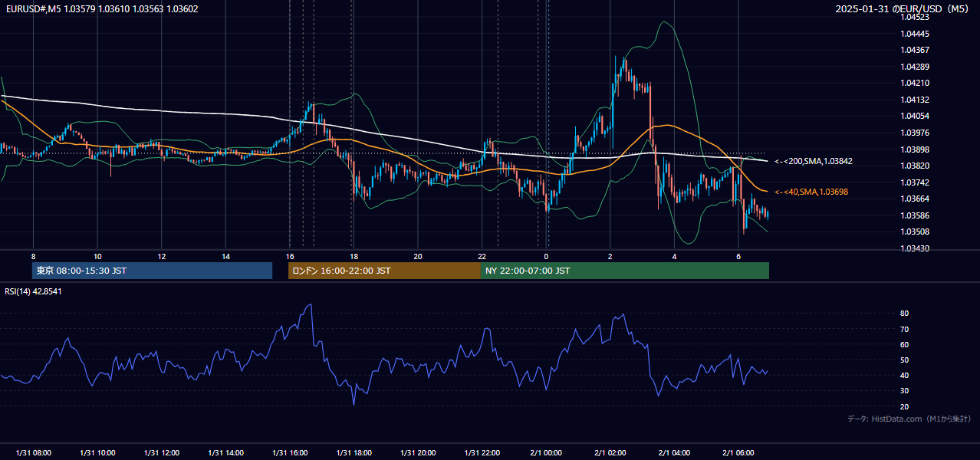Image resolution: width=980 pixels, height=460 pixels.
Task: Click the 1/31 16:00 bottom time label
Action: click(290, 453)
